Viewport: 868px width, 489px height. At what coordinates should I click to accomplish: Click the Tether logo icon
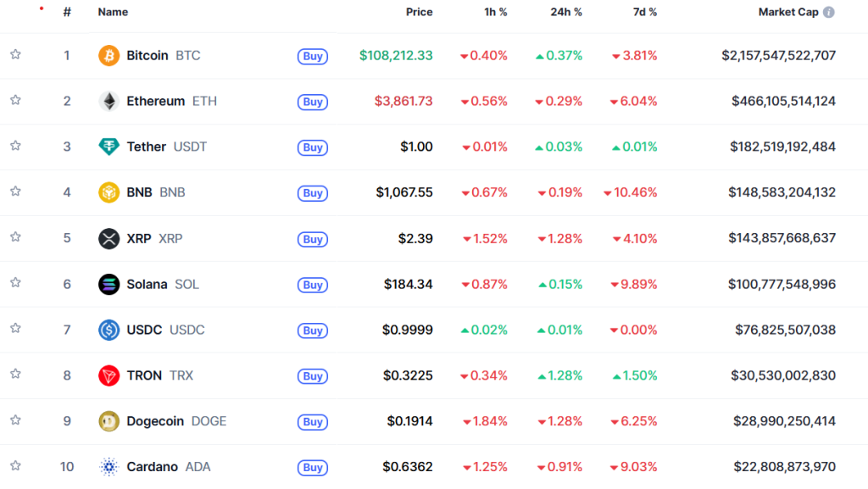click(x=109, y=147)
